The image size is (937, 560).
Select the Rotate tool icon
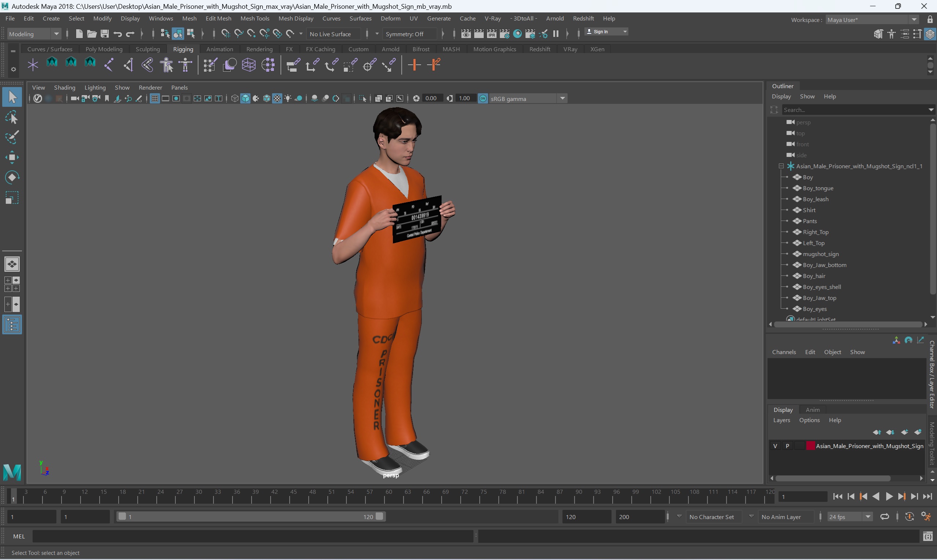point(12,178)
